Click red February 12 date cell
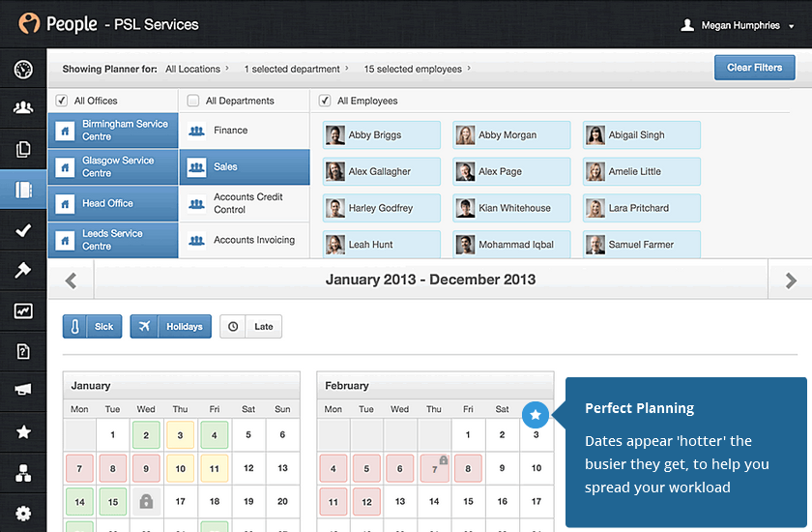812x532 pixels. [366, 501]
